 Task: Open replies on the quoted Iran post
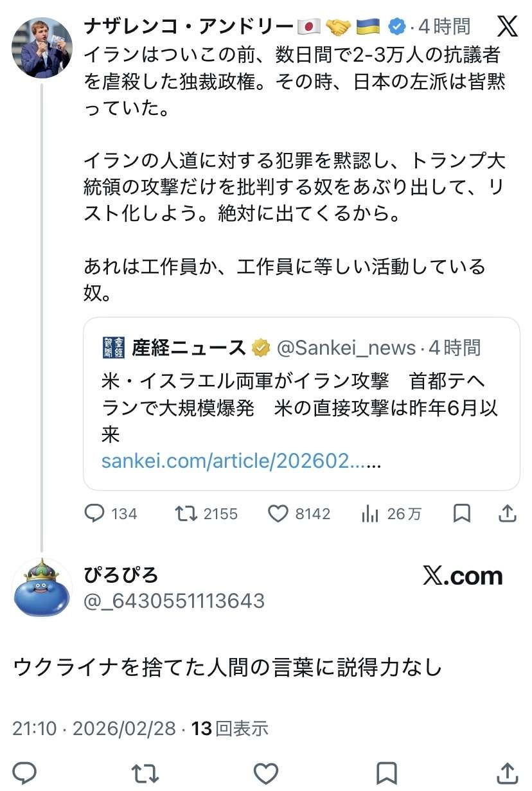[x=95, y=513]
